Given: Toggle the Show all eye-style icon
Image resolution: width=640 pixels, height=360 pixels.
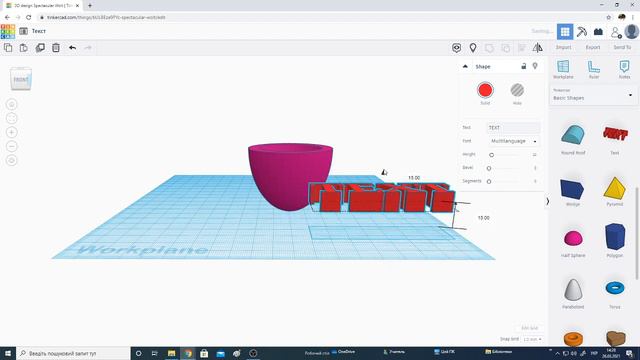Looking at the screenshot, I should [x=456, y=48].
